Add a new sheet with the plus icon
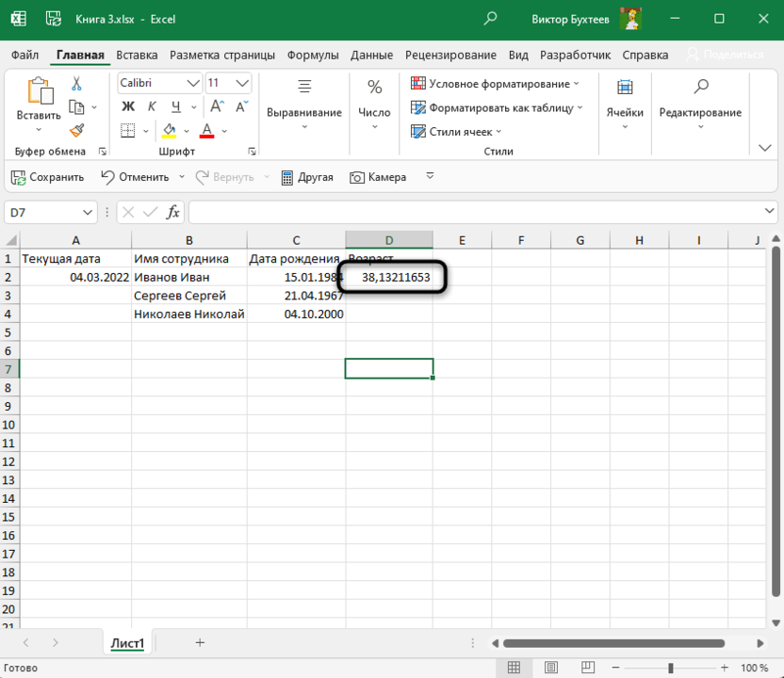The image size is (784, 678). pyautogui.click(x=200, y=642)
